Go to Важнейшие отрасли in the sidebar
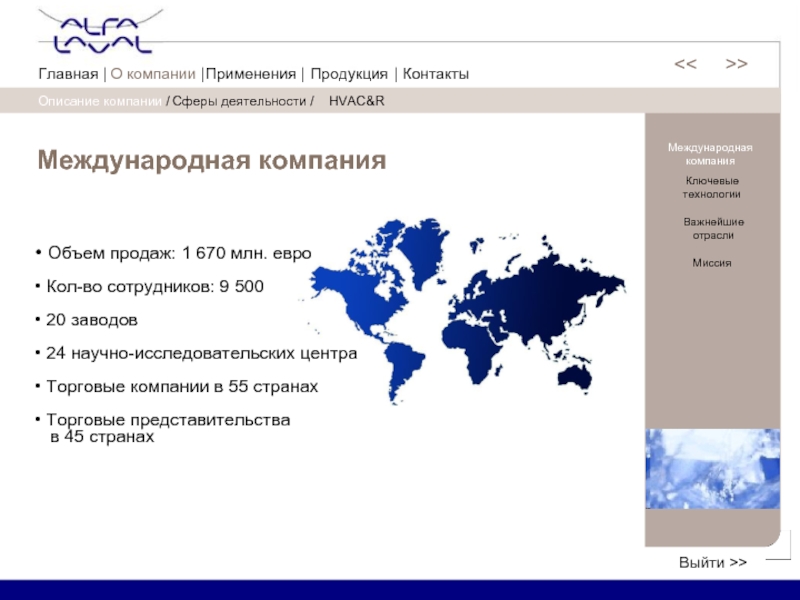This screenshot has width=800, height=600. pyautogui.click(x=713, y=228)
